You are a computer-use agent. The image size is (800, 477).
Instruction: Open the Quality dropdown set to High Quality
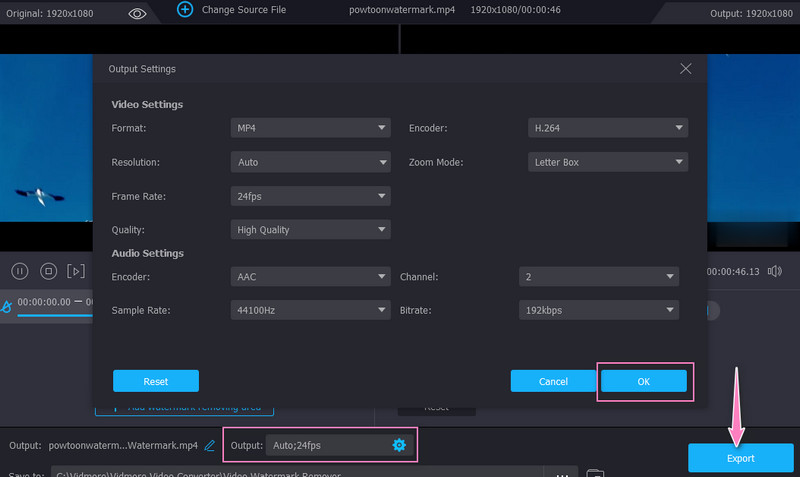tap(310, 230)
